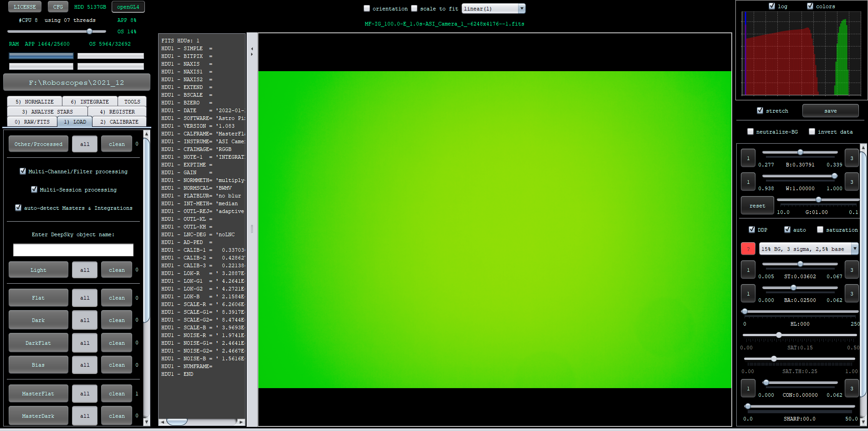
Task: Click the left collapse arrow on the panel splitter
Action: [252, 48]
